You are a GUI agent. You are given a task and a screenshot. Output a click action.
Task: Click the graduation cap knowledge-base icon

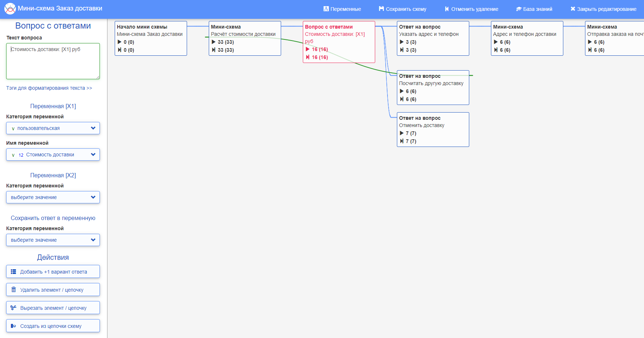pyautogui.click(x=519, y=9)
